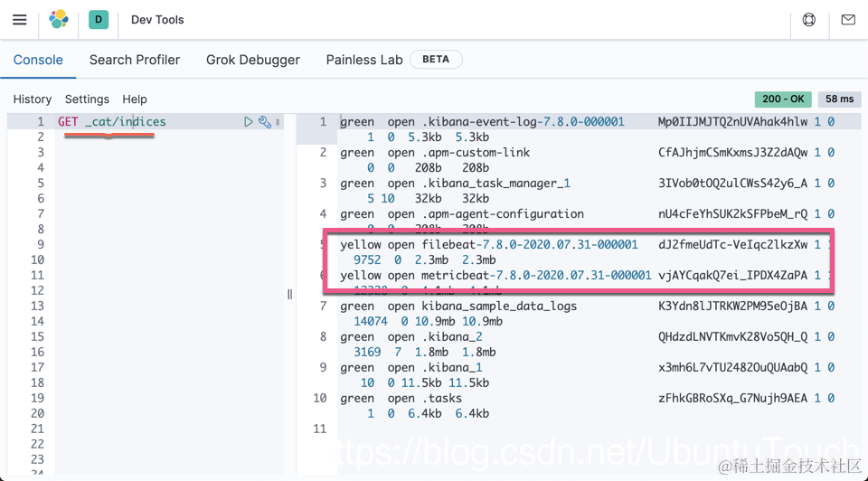Click the .kibana_2 index name
Screen dimensions: 868x481
(452, 337)
